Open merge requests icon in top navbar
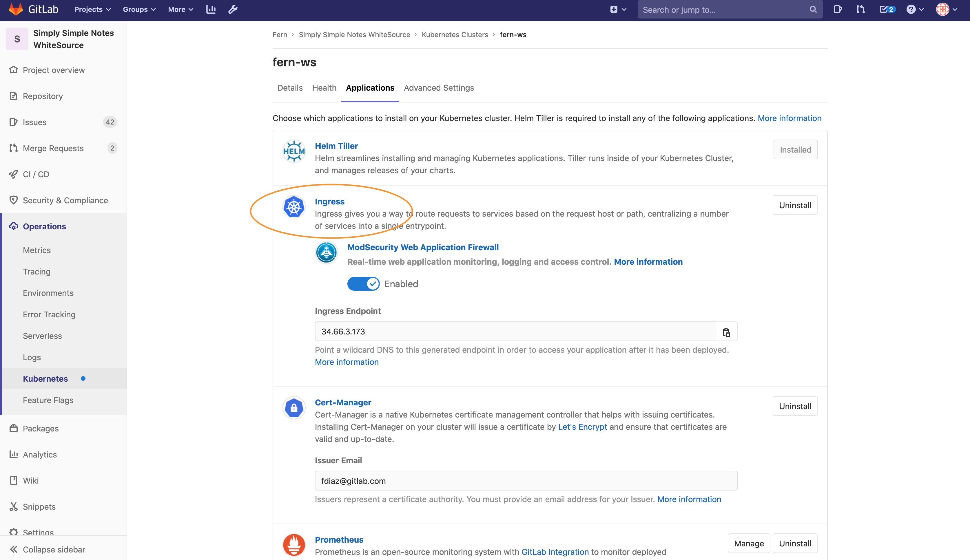 (x=860, y=9)
